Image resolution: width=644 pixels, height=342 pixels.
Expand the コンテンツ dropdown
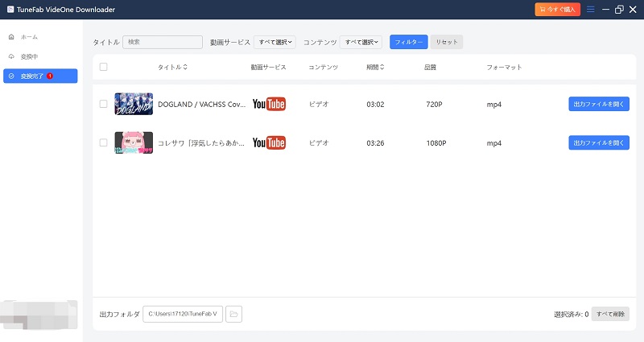point(361,42)
